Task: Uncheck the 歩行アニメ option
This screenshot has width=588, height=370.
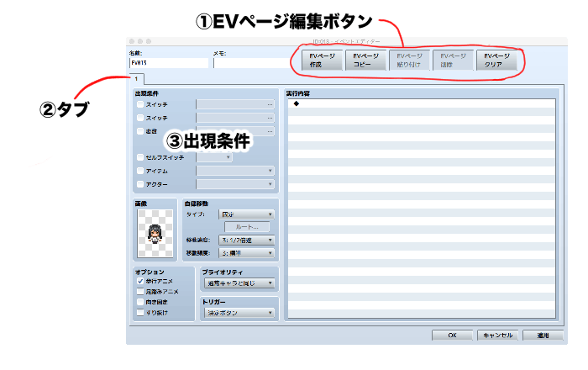Action: tap(140, 281)
